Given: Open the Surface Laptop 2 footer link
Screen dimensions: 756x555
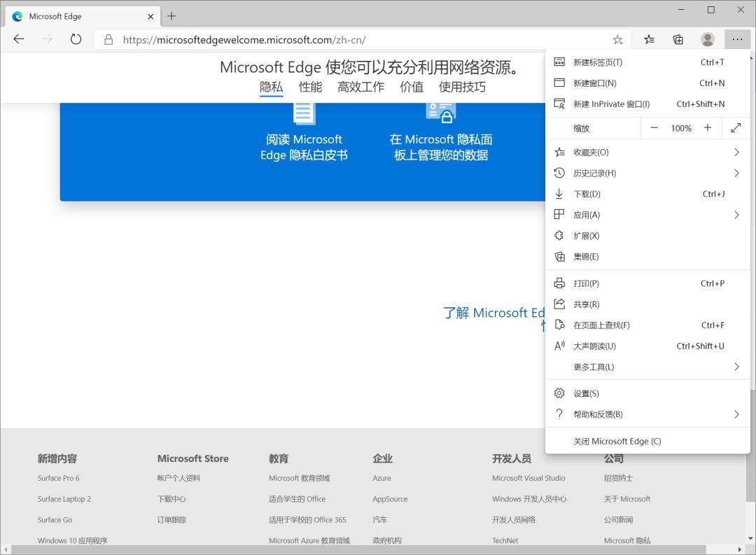Looking at the screenshot, I should pos(64,499).
